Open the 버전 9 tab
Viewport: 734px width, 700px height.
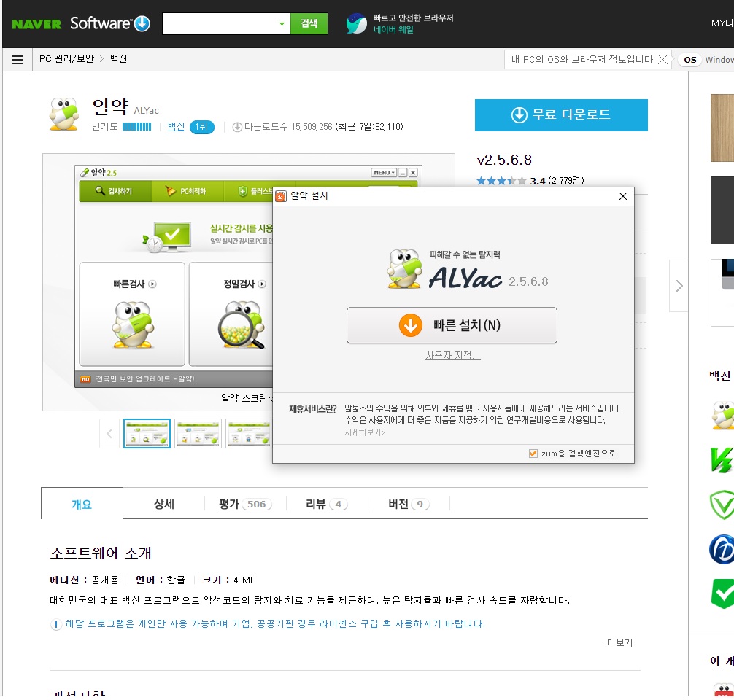(409, 504)
